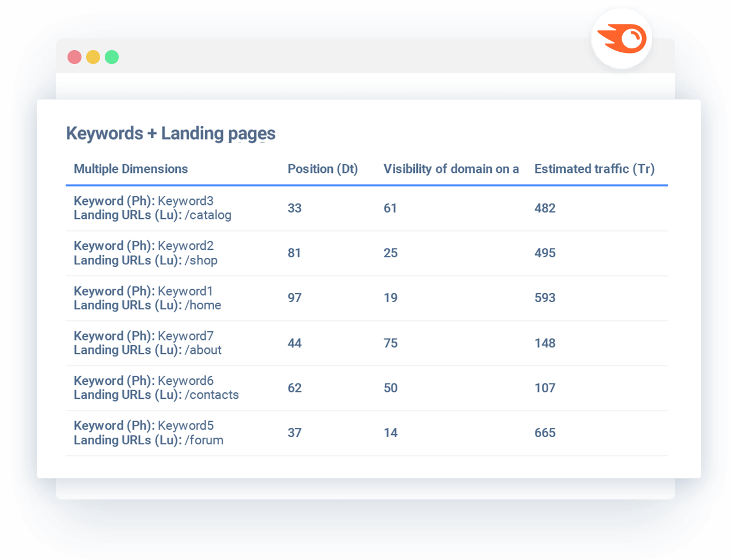The image size is (731, 560).
Task: Click position value 33 for Keyword3
Action: (294, 208)
